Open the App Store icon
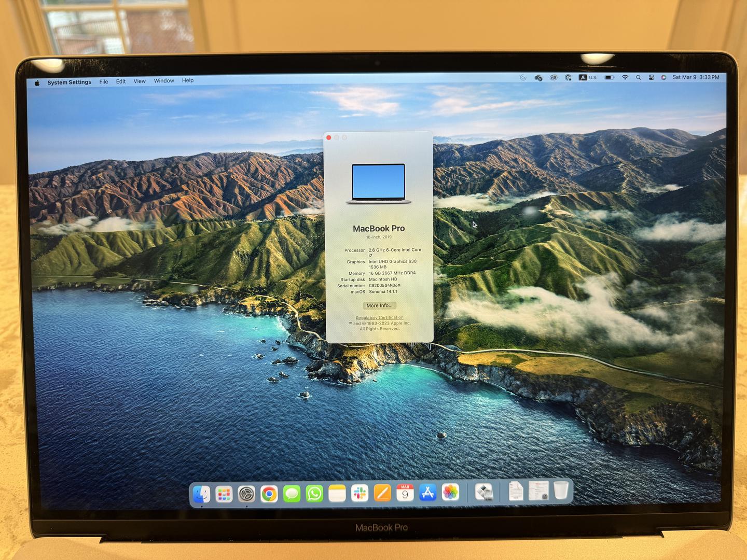This screenshot has width=747, height=560. point(427,492)
